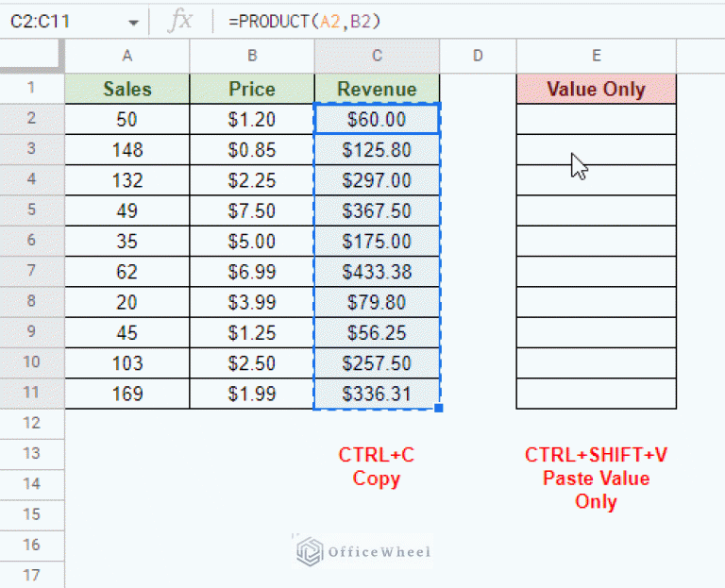The image size is (725, 588).
Task: Select the column A header
Action: coord(126,57)
